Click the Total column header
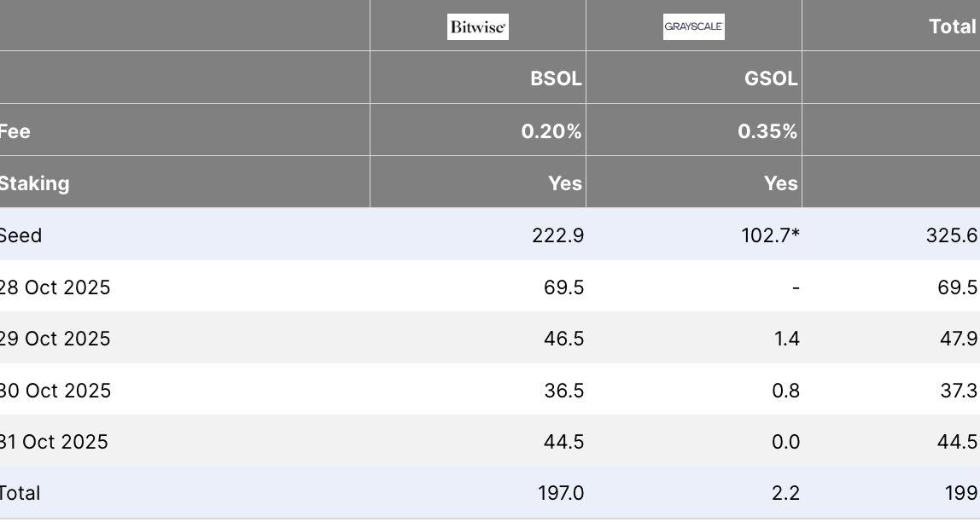The width and height of the screenshot is (980, 522). [952, 26]
